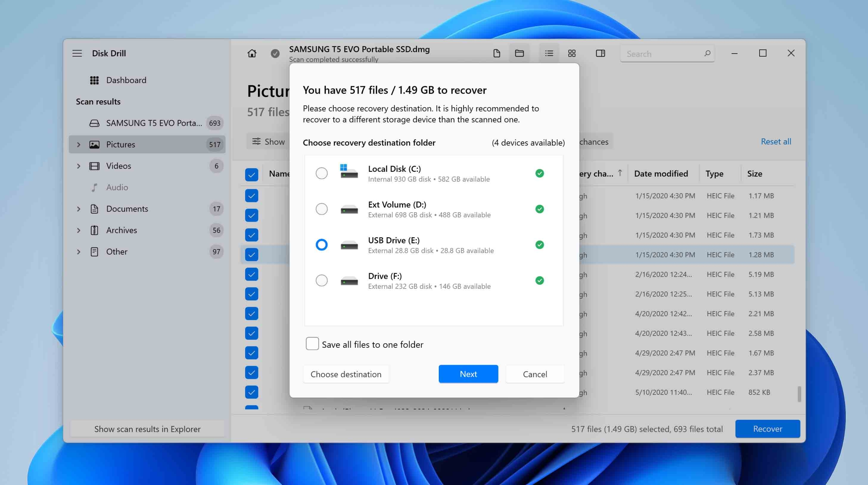Click the Archives zip icon in sidebar
Image resolution: width=868 pixels, height=485 pixels.
pos(94,230)
